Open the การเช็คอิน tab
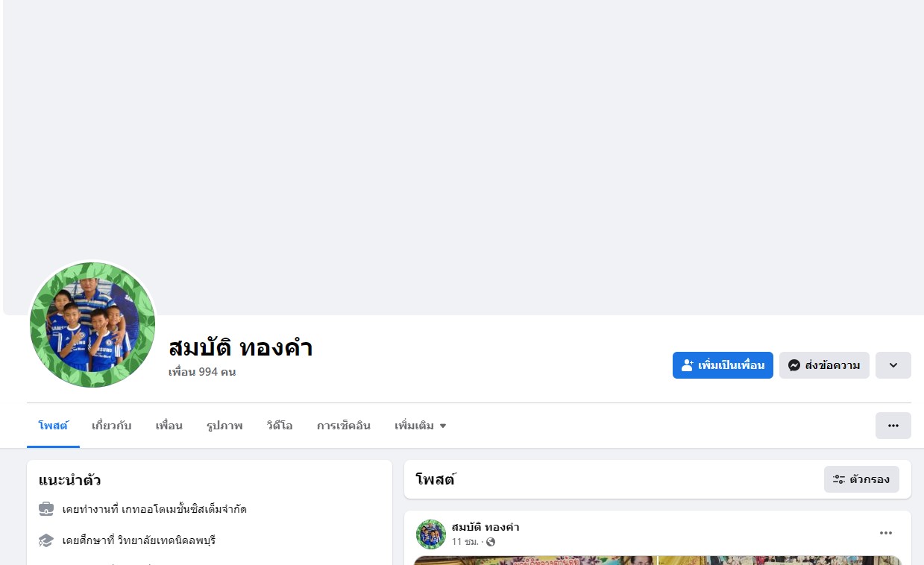The width and height of the screenshot is (924, 565). tap(344, 426)
